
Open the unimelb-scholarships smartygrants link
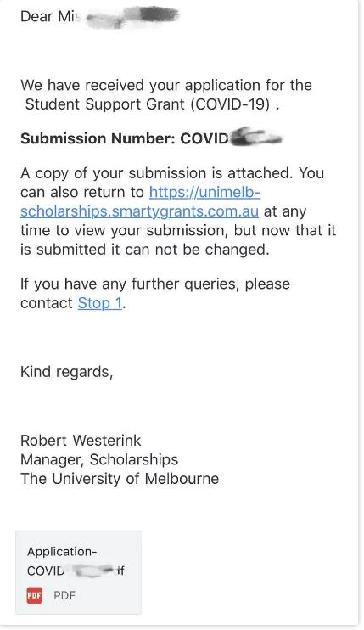141,202
